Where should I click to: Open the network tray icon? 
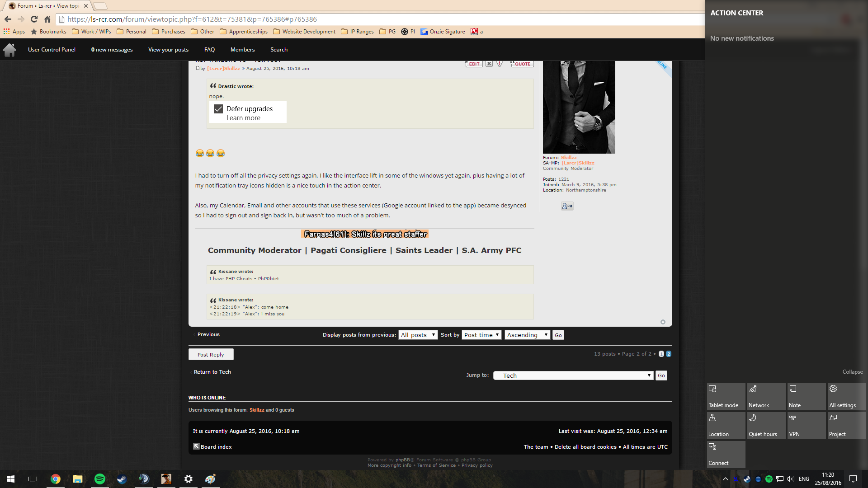pos(780,479)
